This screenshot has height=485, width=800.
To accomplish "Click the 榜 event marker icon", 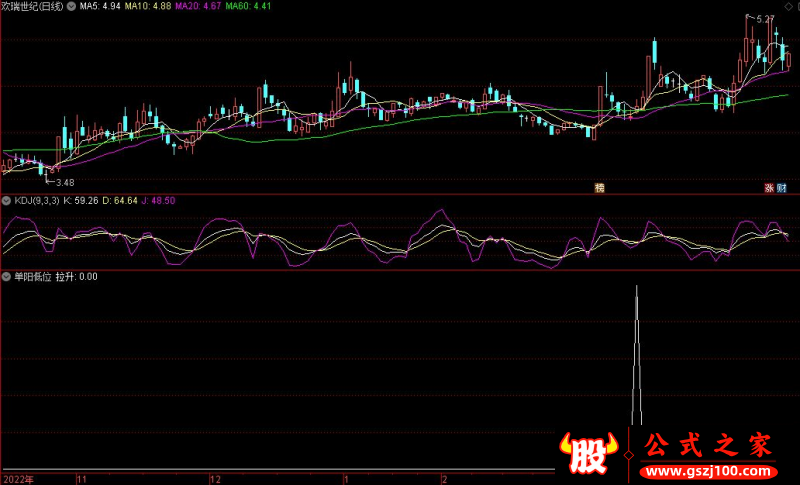I will (600, 187).
